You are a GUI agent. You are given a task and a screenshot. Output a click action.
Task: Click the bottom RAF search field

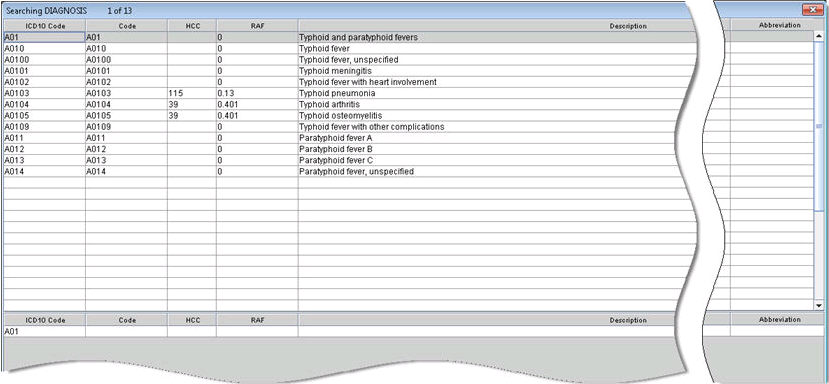[257, 332]
